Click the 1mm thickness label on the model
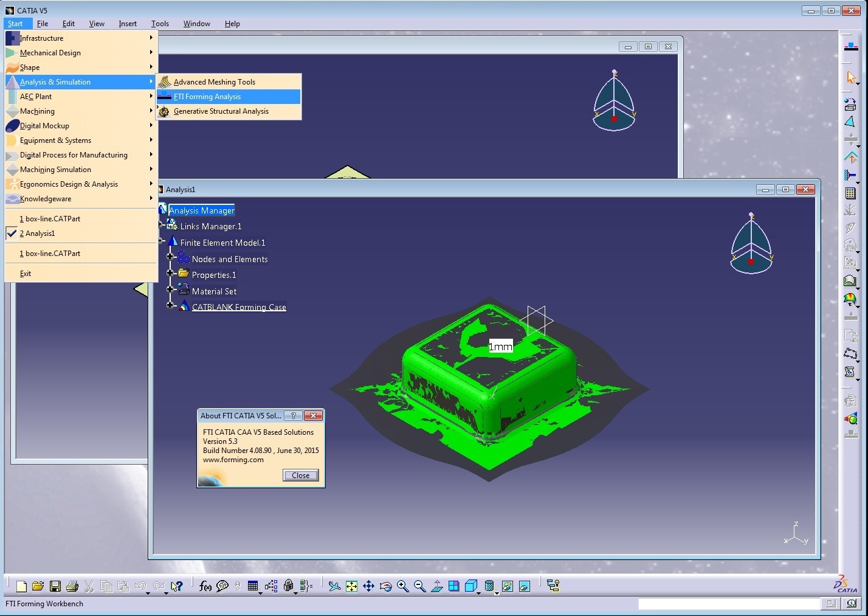Image resolution: width=868 pixels, height=616 pixels. 500,347
